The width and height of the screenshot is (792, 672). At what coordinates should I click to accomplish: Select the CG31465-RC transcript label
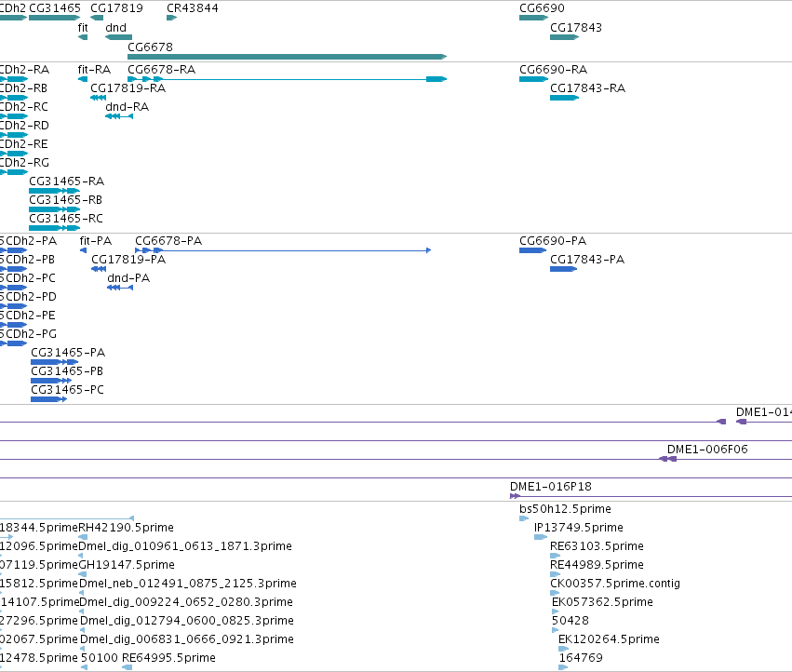(66, 219)
